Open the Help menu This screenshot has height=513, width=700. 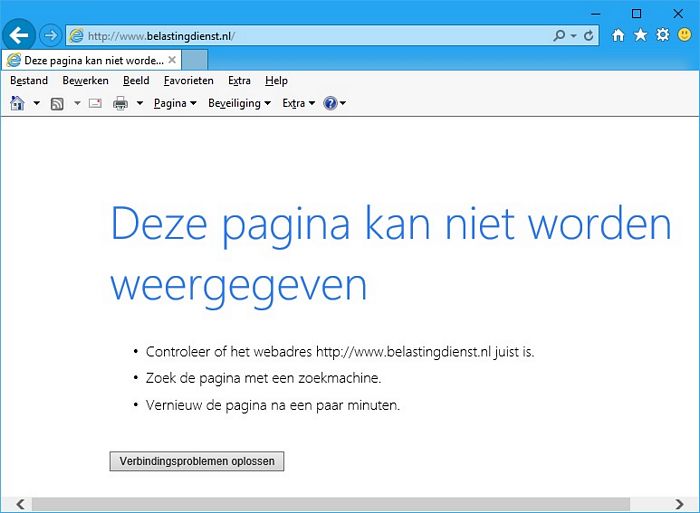(x=276, y=81)
